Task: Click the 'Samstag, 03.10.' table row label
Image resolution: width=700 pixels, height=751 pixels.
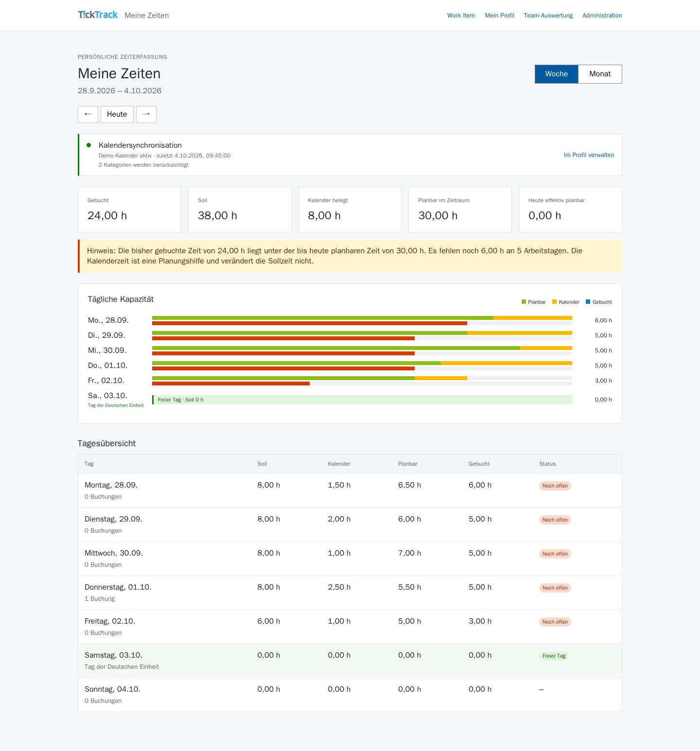Action: click(x=114, y=655)
